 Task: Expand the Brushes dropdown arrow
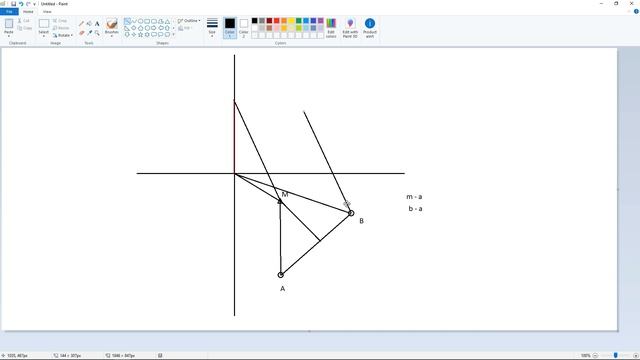(x=112, y=36)
